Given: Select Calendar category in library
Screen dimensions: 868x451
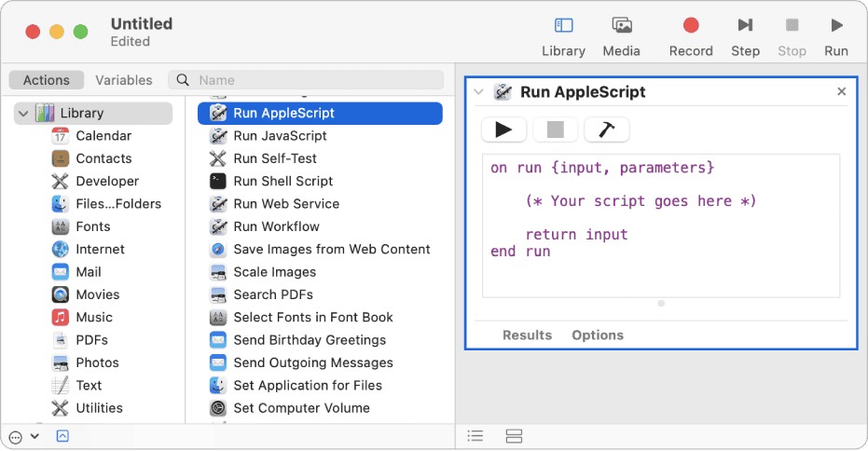Looking at the screenshot, I should (x=103, y=136).
